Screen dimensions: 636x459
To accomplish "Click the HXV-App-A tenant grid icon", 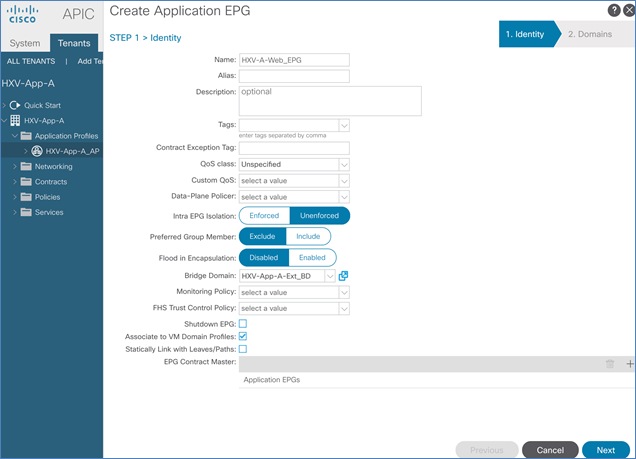I will (15, 120).
